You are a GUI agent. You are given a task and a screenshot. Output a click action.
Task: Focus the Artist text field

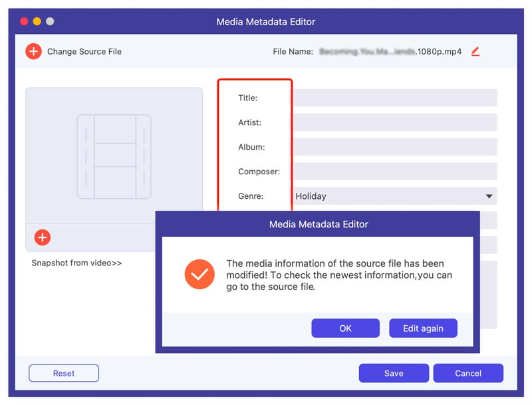[x=394, y=122]
